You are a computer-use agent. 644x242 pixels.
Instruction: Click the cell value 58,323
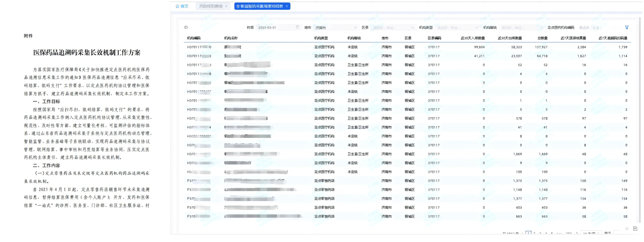point(516,47)
